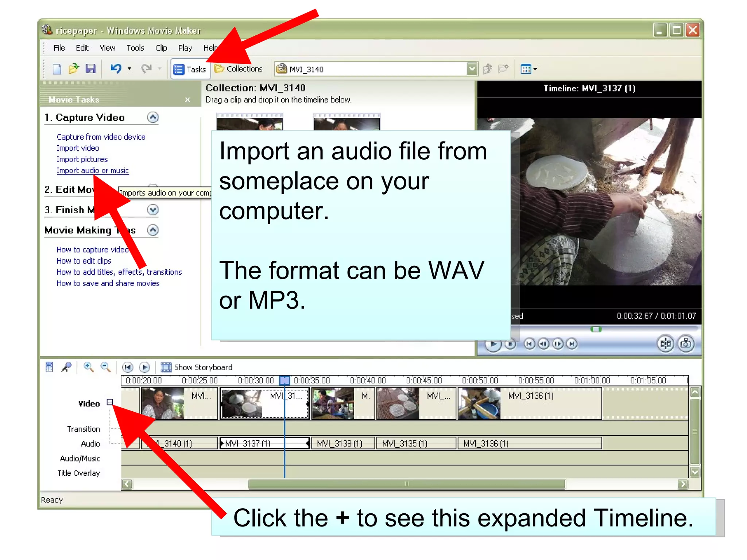Click the preview seek bar handle
The image size is (747, 560).
[x=596, y=329]
